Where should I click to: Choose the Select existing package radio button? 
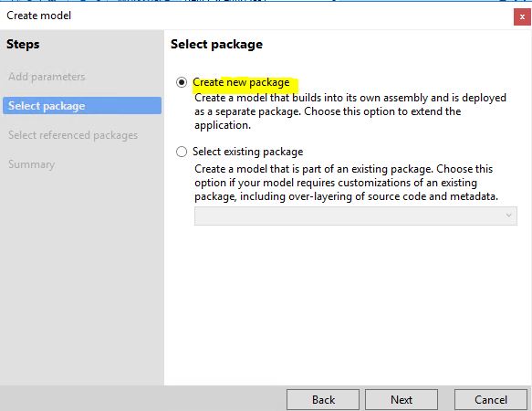pos(182,152)
